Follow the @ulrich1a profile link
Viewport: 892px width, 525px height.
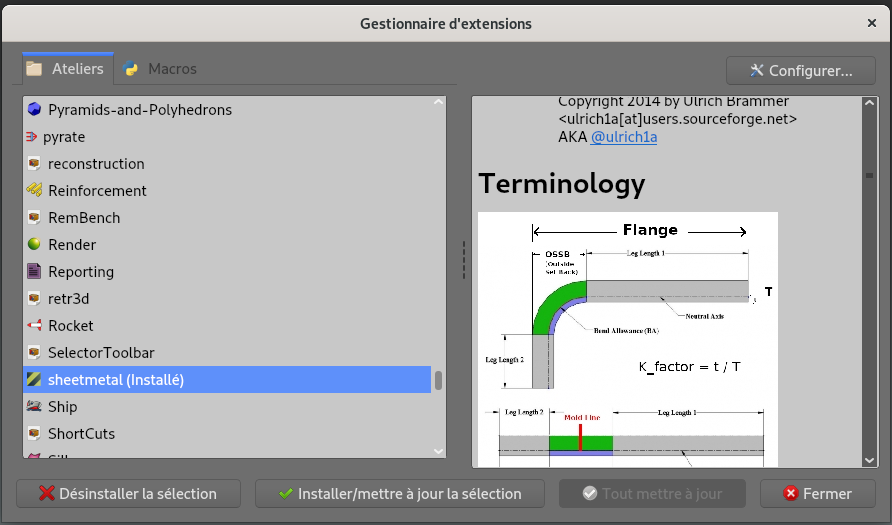[623, 137]
